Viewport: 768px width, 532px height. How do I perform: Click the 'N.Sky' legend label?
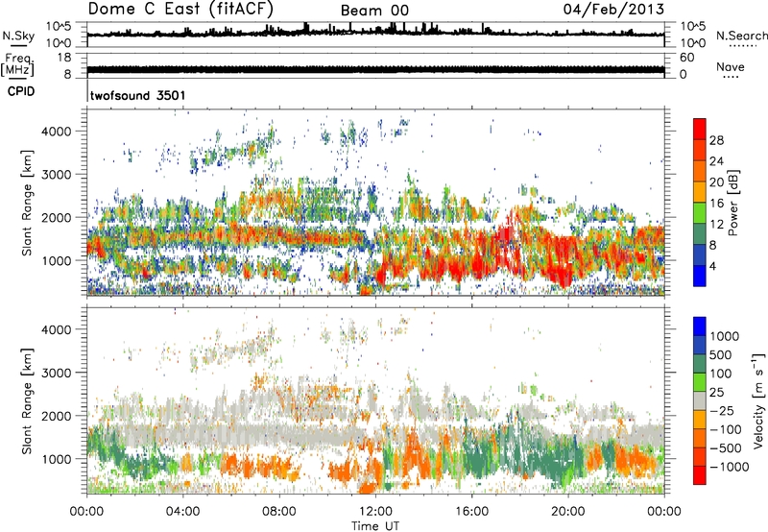(x=18, y=36)
